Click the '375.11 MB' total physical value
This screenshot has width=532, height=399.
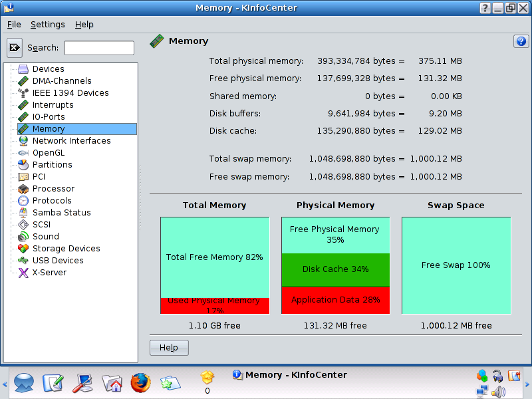pos(440,61)
